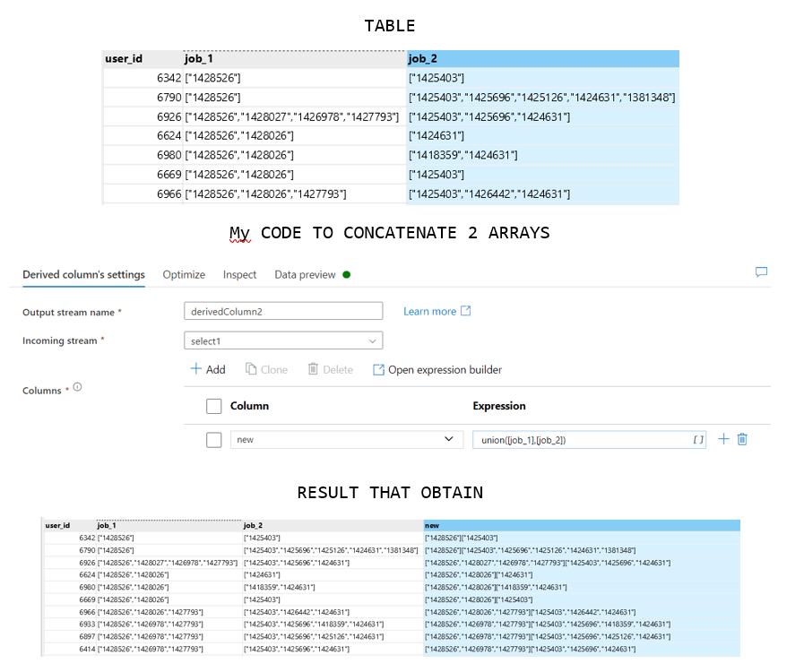Screen dimensions: 804x672
Task: Check the checkbox next to column 'new'
Action: pos(212,439)
